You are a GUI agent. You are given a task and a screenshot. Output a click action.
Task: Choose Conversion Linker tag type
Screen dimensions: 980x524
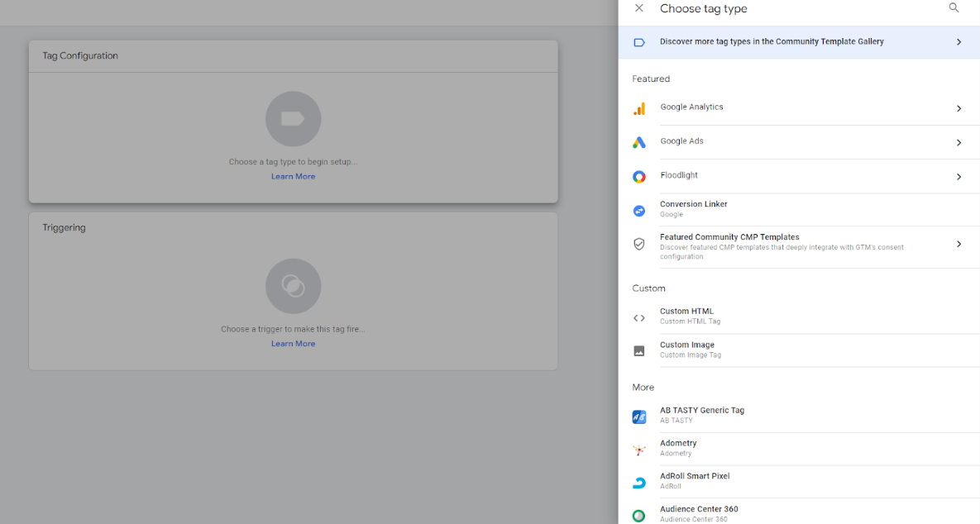[x=800, y=210]
